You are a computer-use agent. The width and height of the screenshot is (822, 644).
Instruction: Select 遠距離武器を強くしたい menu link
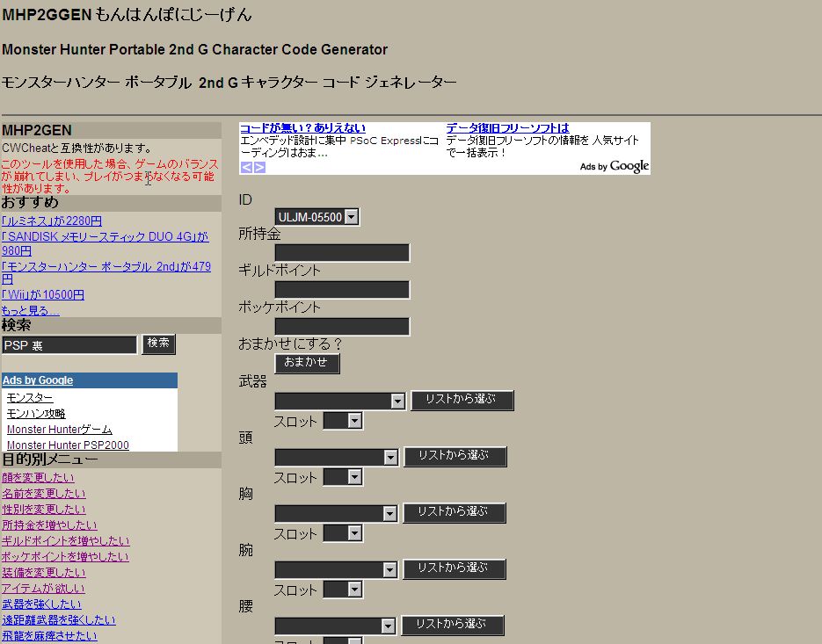(x=59, y=620)
